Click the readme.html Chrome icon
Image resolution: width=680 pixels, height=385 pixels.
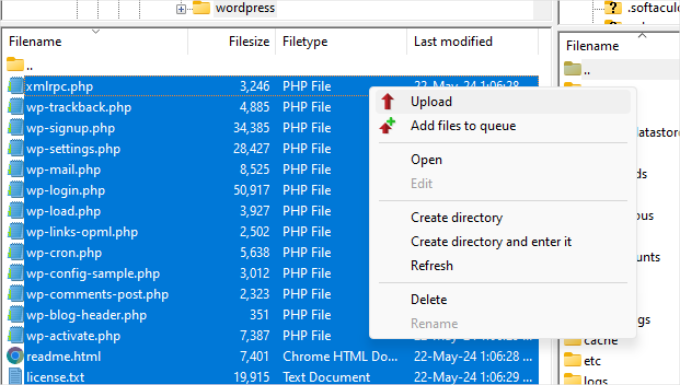[x=15, y=356]
